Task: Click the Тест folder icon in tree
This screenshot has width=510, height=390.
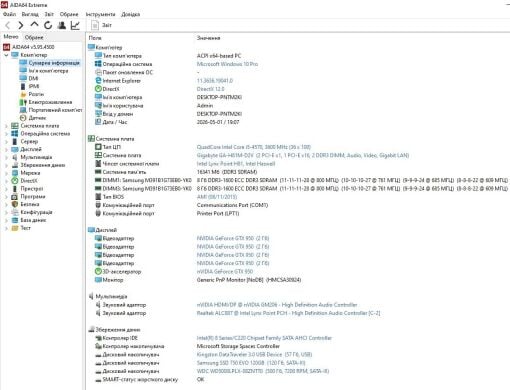Action: [15, 228]
